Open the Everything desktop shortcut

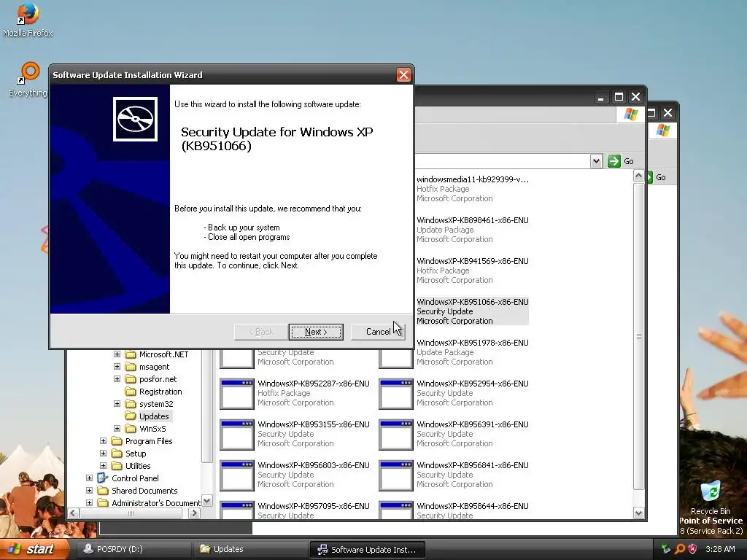28,79
